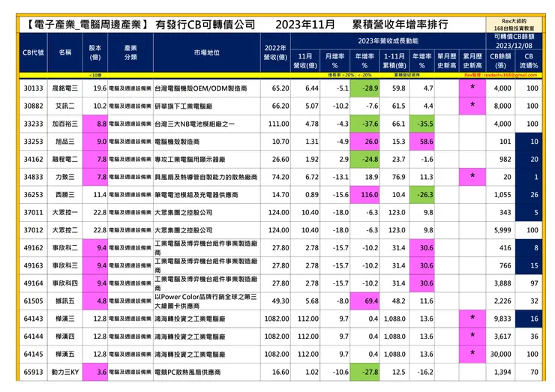Select CB code 64144

(x=33, y=336)
